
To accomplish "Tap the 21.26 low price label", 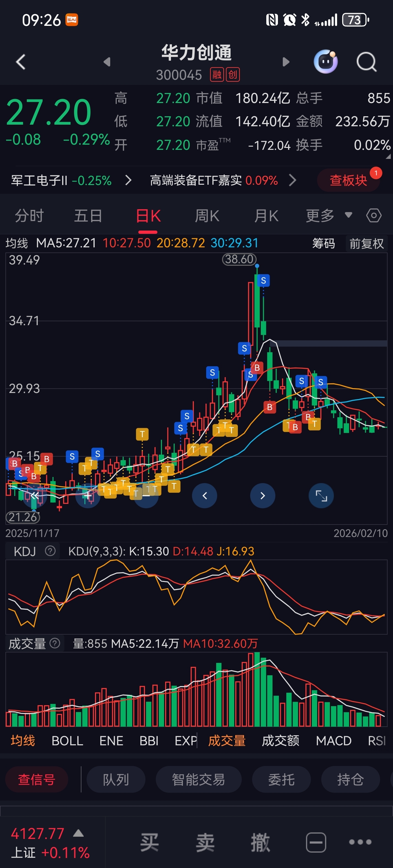I will click(23, 517).
